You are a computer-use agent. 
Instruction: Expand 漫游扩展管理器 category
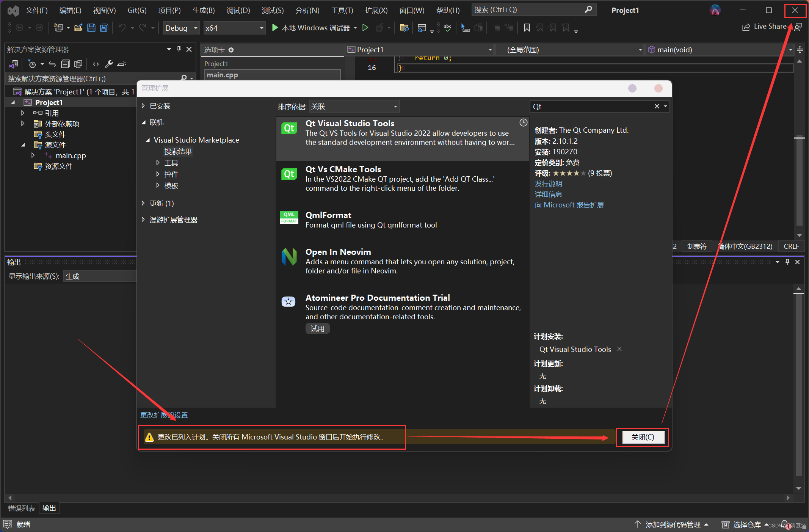[143, 220]
